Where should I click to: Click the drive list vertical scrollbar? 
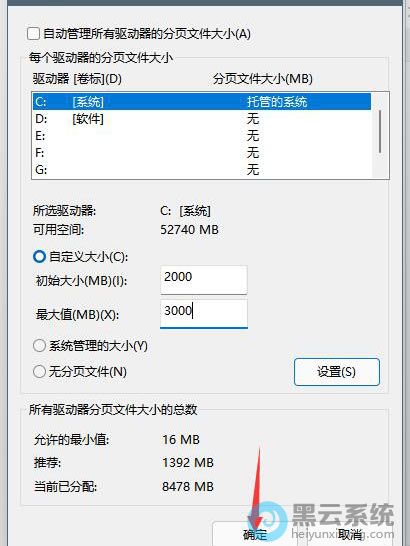[x=380, y=132]
